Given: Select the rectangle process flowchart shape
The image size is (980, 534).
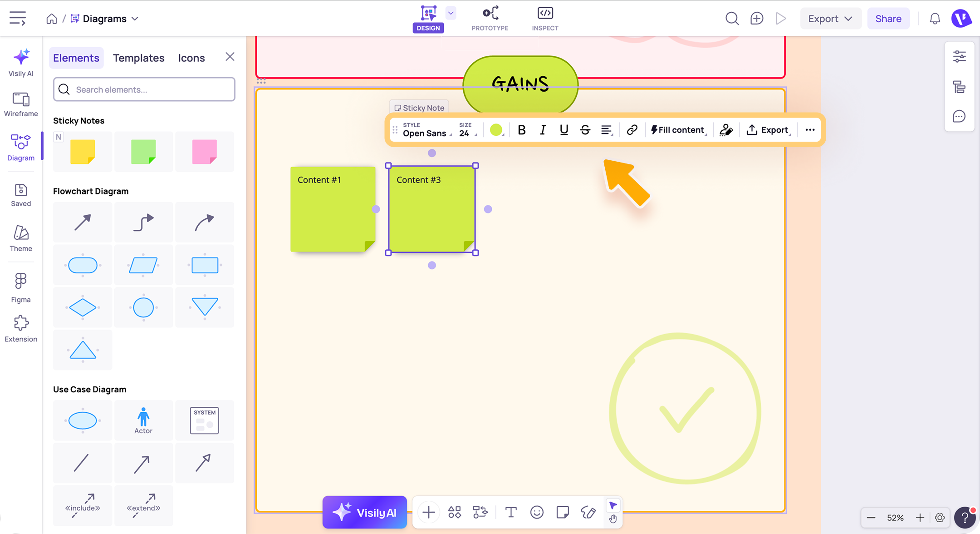Looking at the screenshot, I should [205, 265].
